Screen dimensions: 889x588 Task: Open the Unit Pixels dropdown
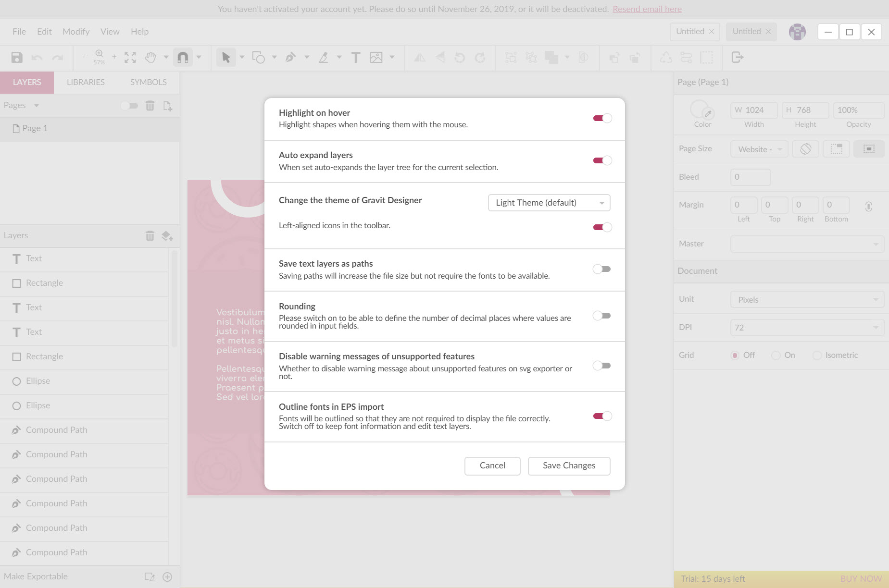tap(807, 300)
